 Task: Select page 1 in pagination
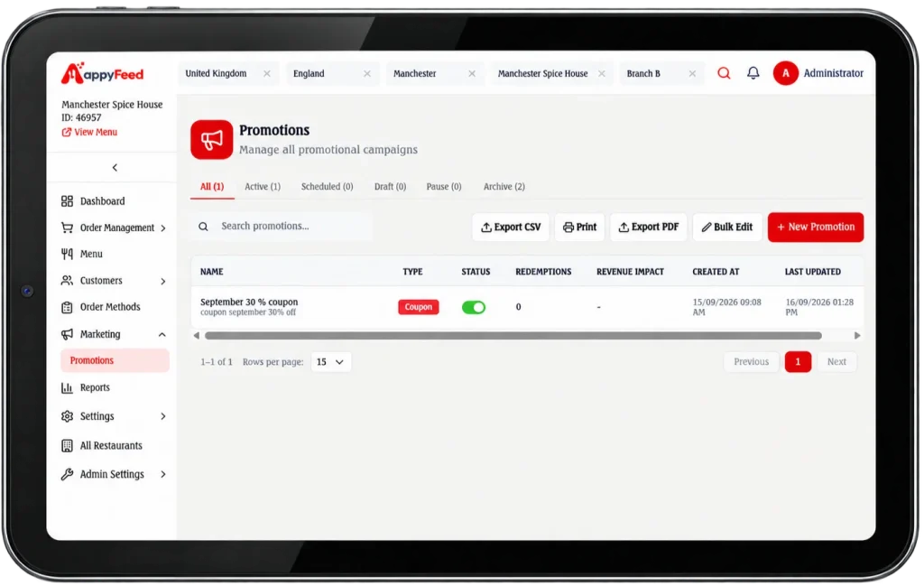[x=798, y=362]
